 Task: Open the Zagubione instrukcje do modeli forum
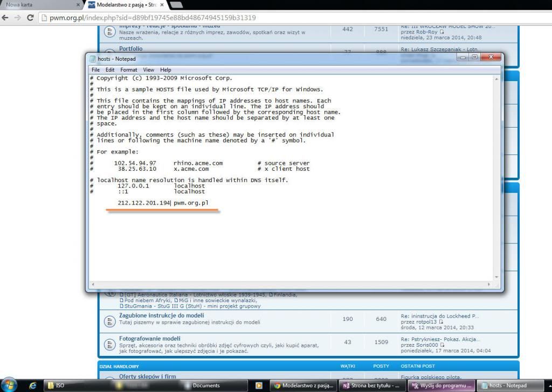point(161,316)
